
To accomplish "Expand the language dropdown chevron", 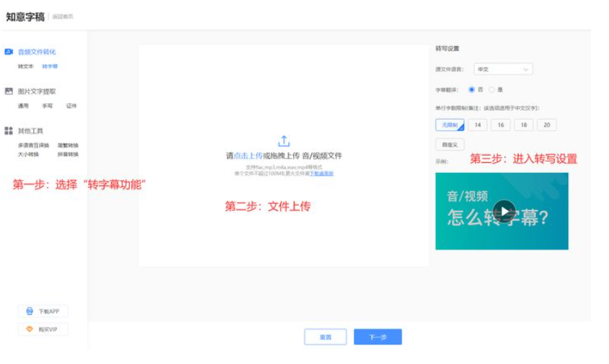I will [525, 69].
